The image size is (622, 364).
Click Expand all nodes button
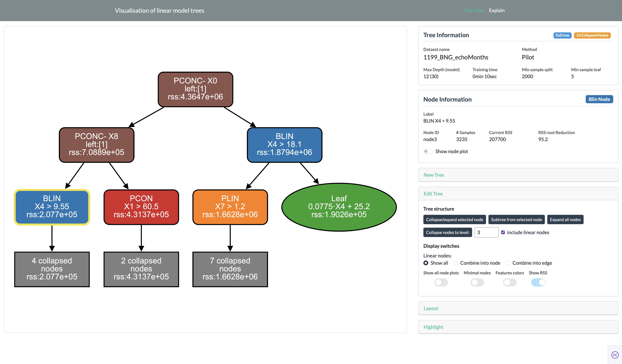[x=565, y=219]
